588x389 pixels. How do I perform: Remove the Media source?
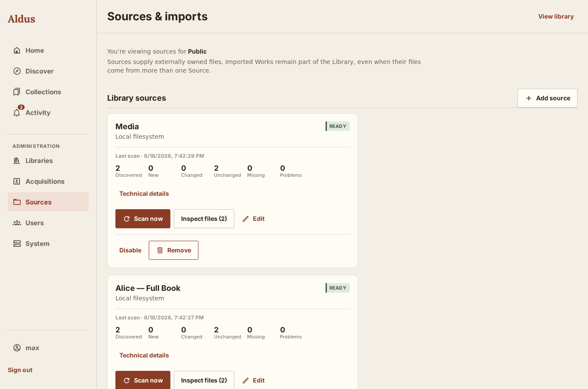(173, 250)
